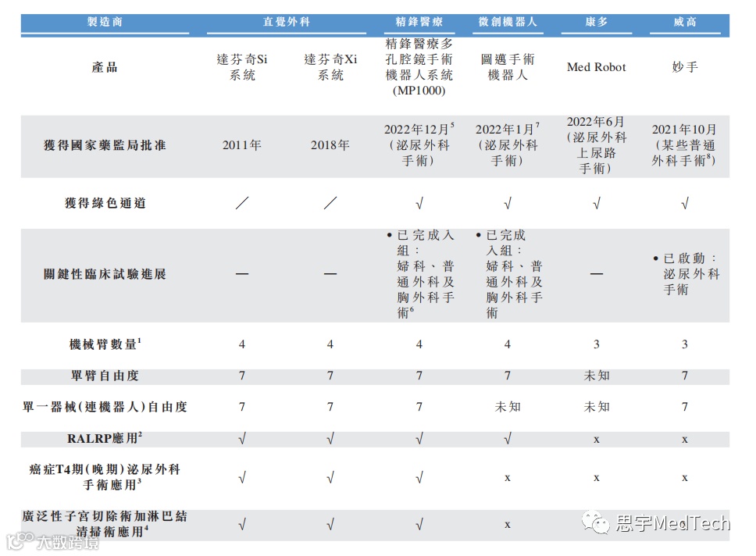Select the 單一器械(連機器人)自由度 row label
Image resolution: width=756 pixels, height=556 pixels.
pyautogui.click(x=105, y=407)
